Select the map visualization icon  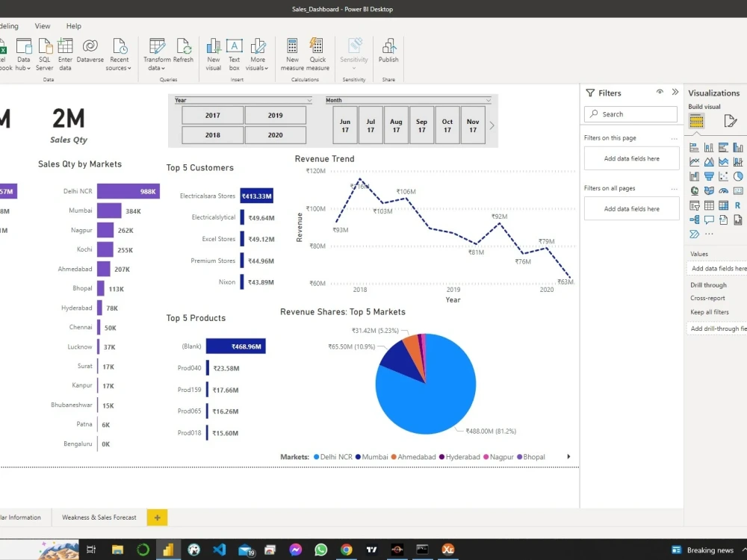pyautogui.click(x=695, y=191)
